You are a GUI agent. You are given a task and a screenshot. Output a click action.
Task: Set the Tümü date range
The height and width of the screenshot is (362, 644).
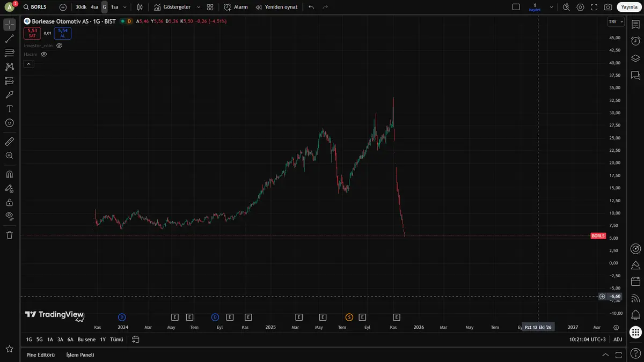pos(116,339)
